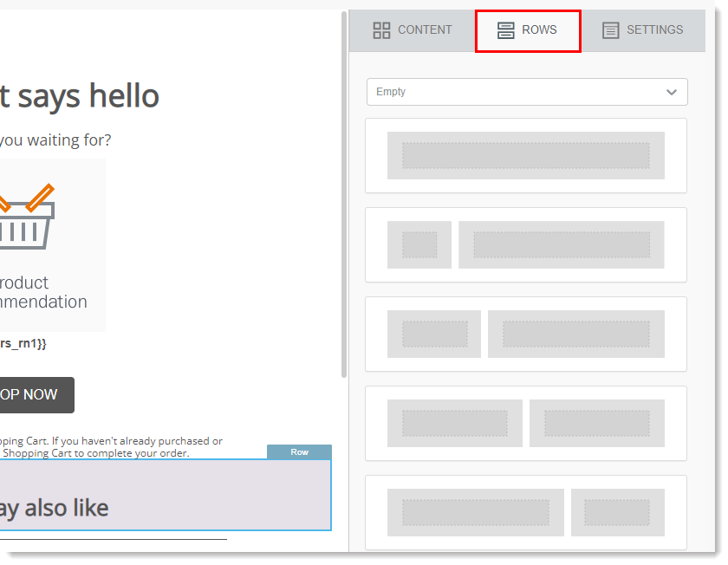Click the Shopping Cart paragraph text
728x565 pixels.
click(x=111, y=447)
